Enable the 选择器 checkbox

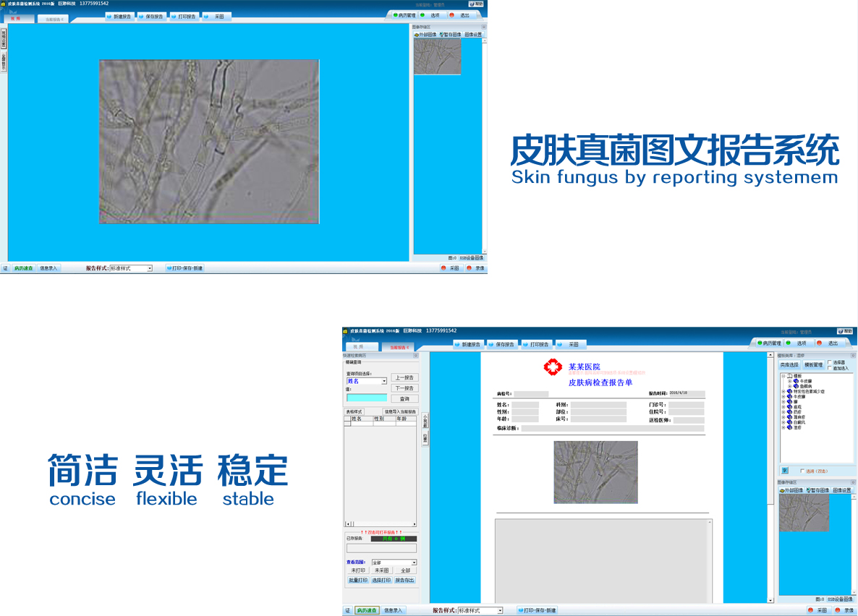(x=829, y=362)
